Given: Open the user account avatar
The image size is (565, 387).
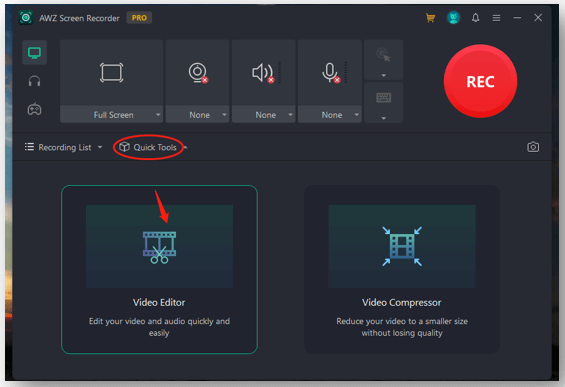Looking at the screenshot, I should tap(453, 18).
